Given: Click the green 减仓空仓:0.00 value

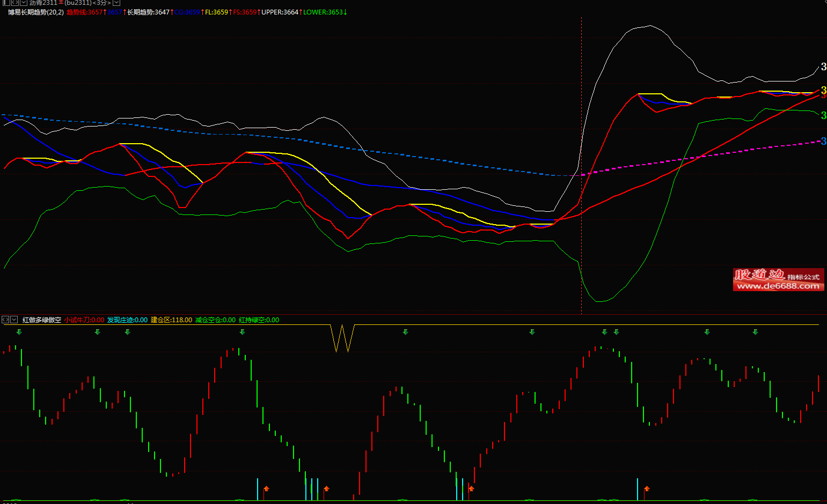Looking at the screenshot, I should [215, 320].
